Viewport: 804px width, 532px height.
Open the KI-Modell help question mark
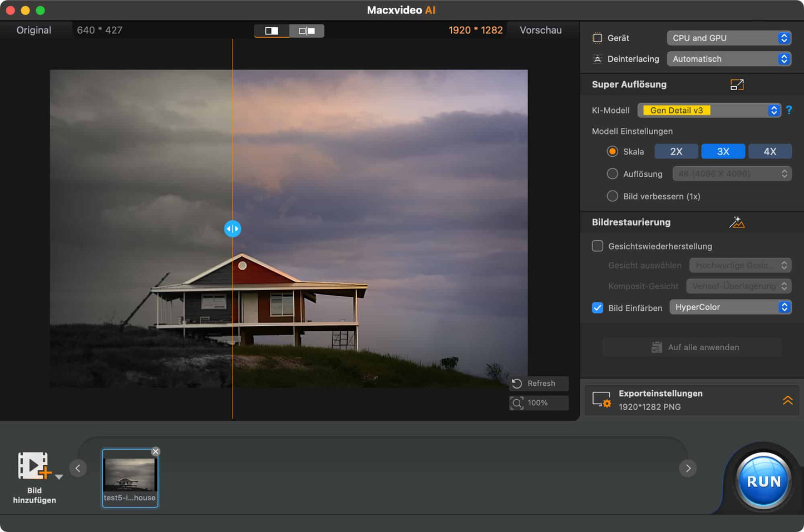click(788, 110)
